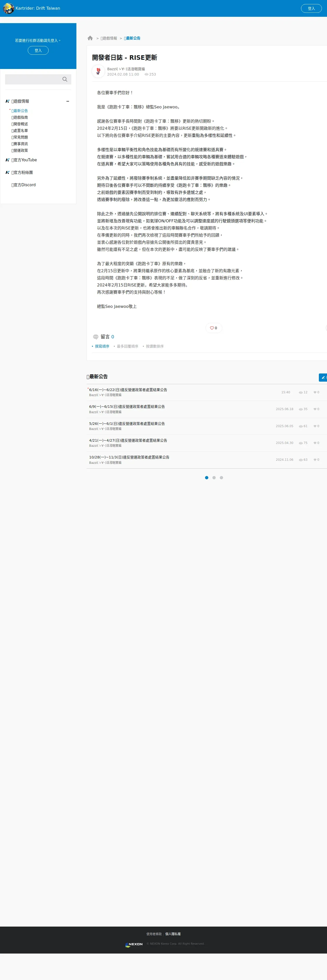Open the Kartrider: Drift Taiwan title link
Screen dimensions: 327x980
(38, 8)
